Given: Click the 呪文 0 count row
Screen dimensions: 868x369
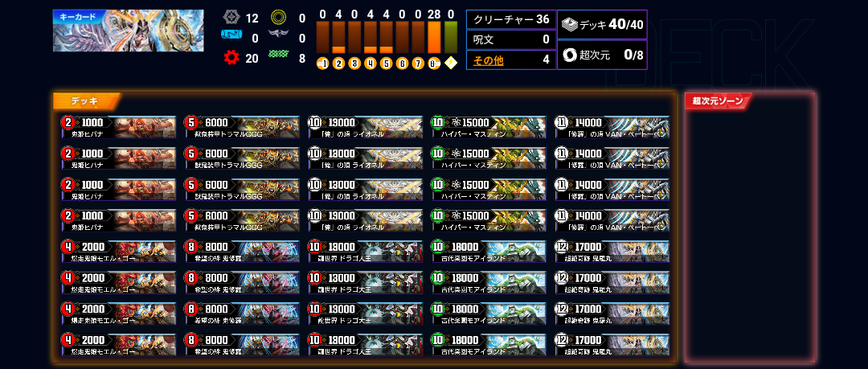Looking at the screenshot, I should coord(511,40).
